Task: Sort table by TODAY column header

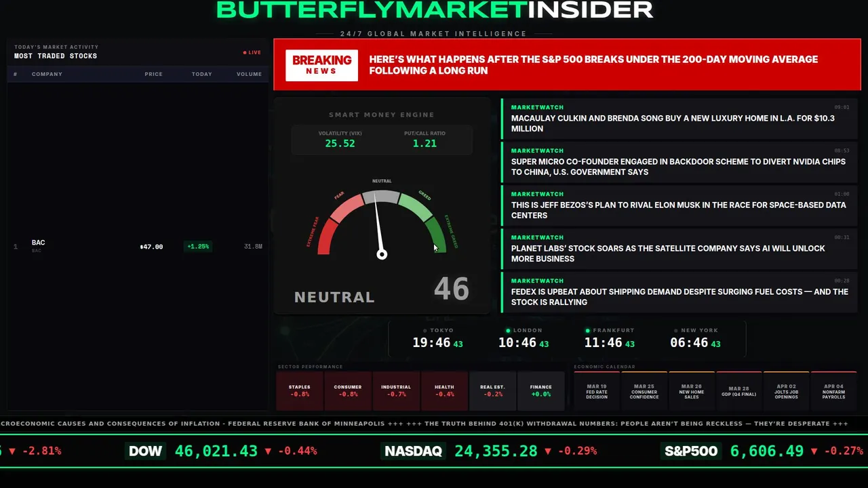Action: 201,74
